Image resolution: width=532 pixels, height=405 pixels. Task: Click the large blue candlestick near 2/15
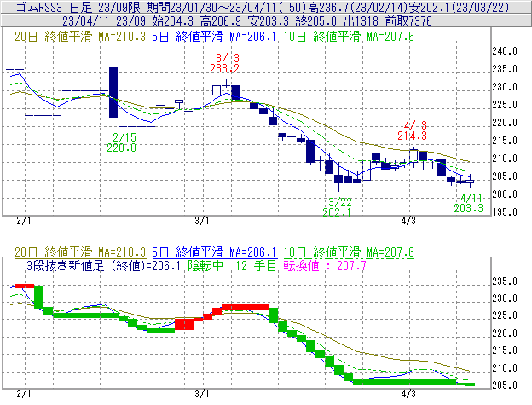pos(112,92)
